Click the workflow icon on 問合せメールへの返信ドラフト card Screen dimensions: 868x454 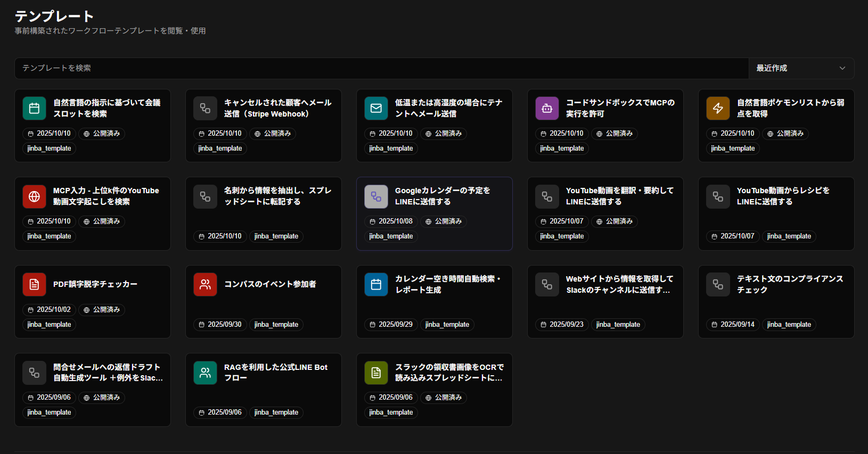[34, 373]
